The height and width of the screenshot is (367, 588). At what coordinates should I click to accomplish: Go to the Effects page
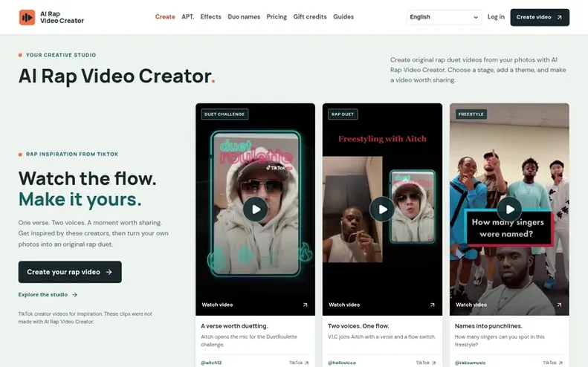pos(211,17)
